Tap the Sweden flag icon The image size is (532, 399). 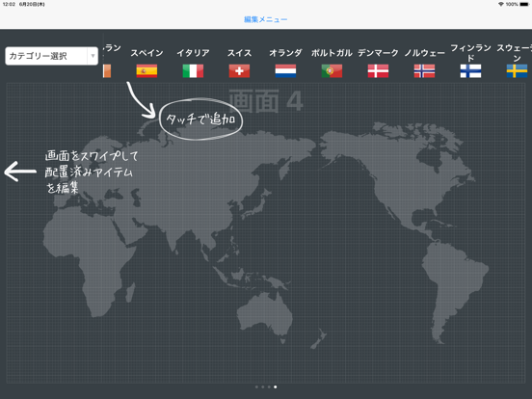click(x=517, y=71)
